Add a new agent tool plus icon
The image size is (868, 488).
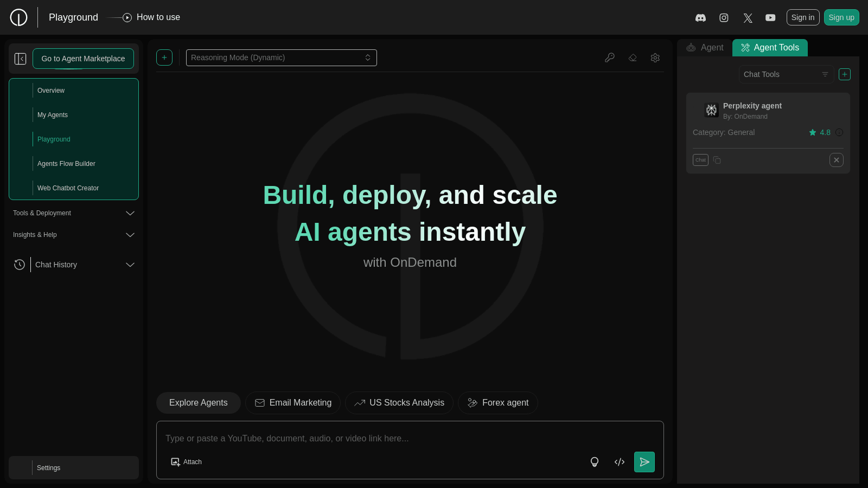tap(845, 74)
